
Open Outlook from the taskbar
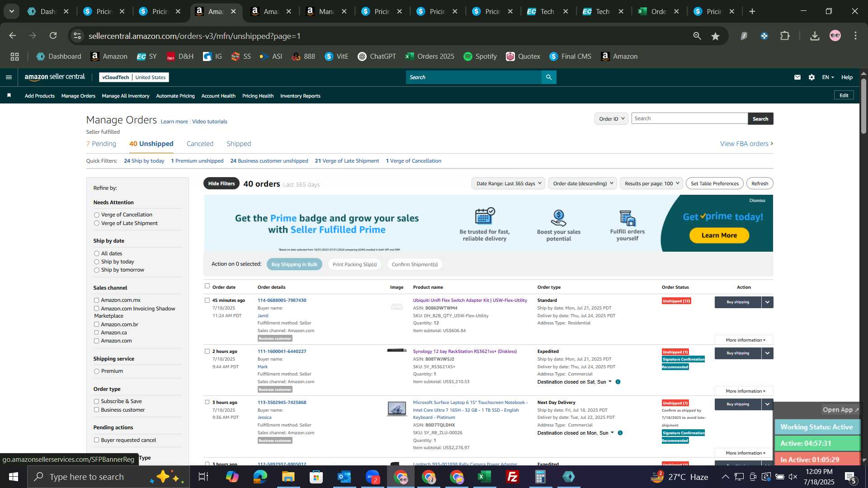coord(344,477)
